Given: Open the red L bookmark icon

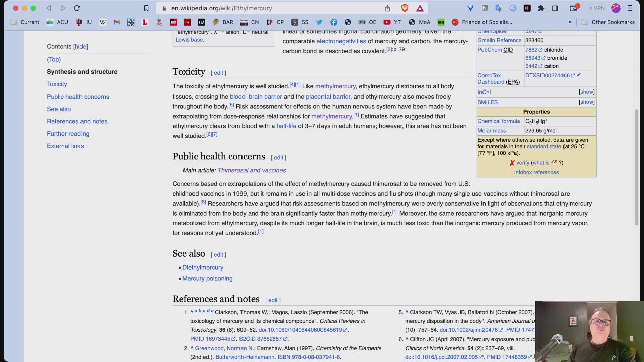Looking at the screenshot, I should [145, 22].
